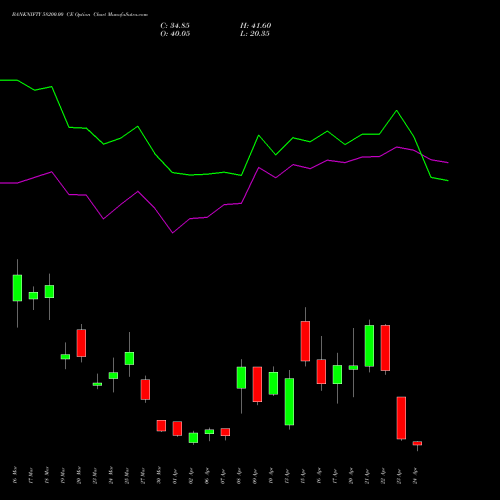The width and height of the screenshot is (500, 500).
Task: Select the green candlestick for 16 Mar
Action: pyautogui.click(x=17, y=288)
